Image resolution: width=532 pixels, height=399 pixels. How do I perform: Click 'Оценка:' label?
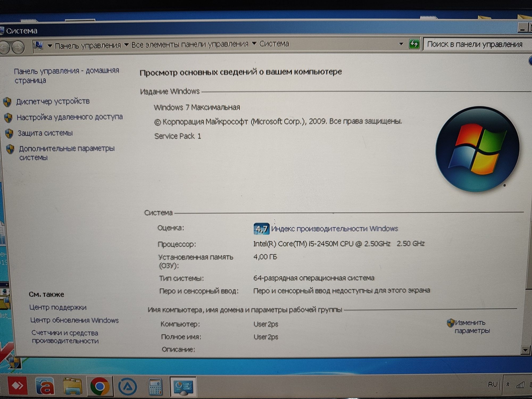(171, 228)
